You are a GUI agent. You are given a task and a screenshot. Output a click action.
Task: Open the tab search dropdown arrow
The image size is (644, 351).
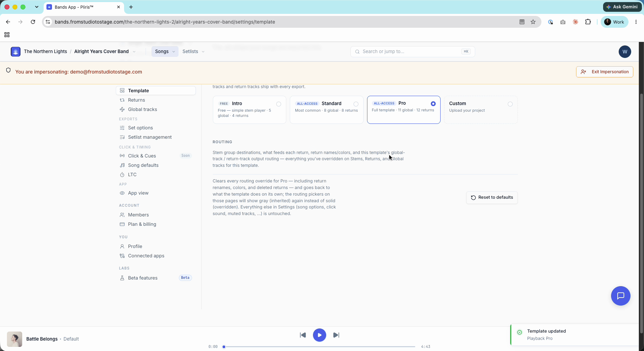pos(36,7)
